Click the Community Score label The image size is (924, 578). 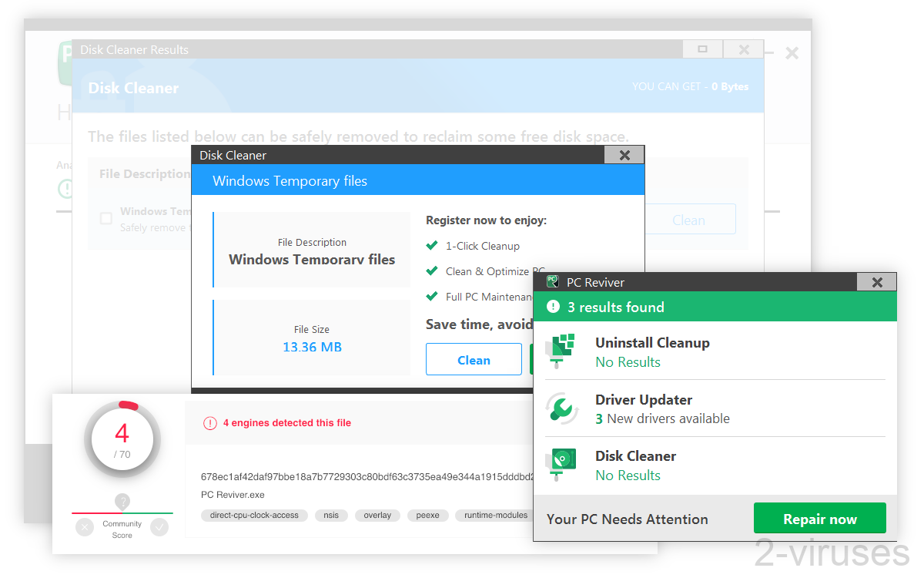122,529
